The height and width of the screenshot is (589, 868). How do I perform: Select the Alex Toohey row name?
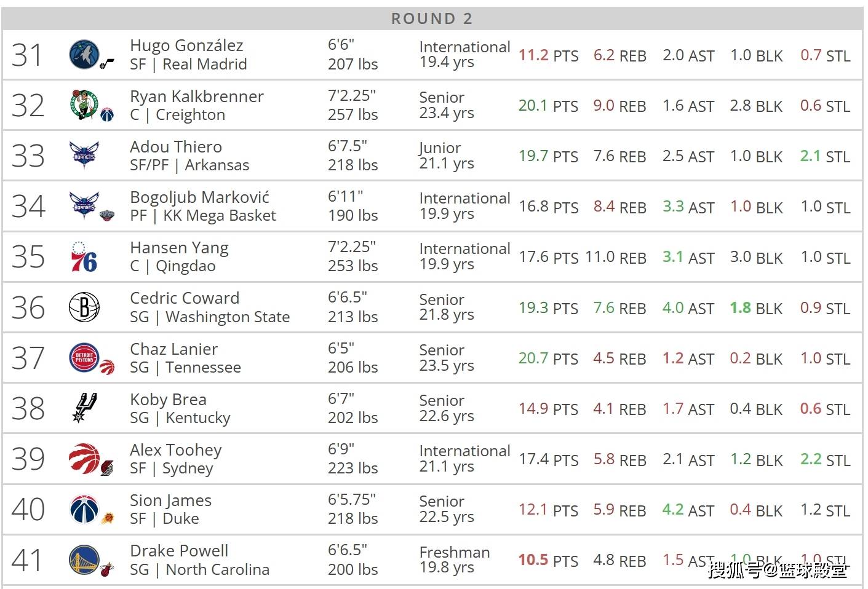point(176,450)
